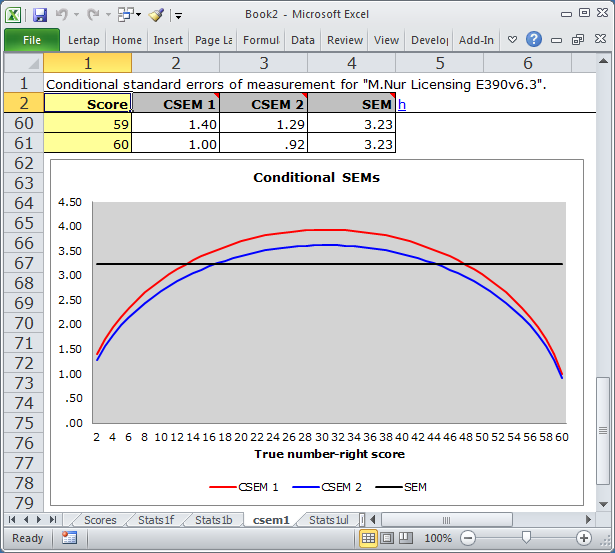The width and height of the screenshot is (615, 553).
Task: Open the Formulas ribbon tab
Action: (261, 40)
